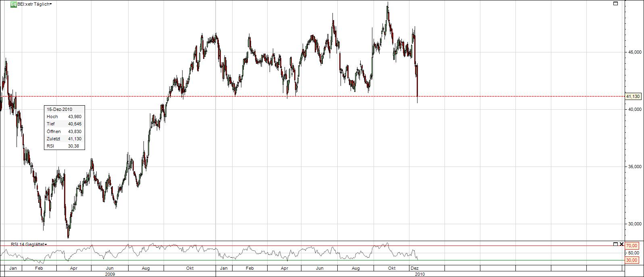Image resolution: width=644 pixels, height=277 pixels.
Task: Maximize the main price chart pane
Action: point(615,4)
